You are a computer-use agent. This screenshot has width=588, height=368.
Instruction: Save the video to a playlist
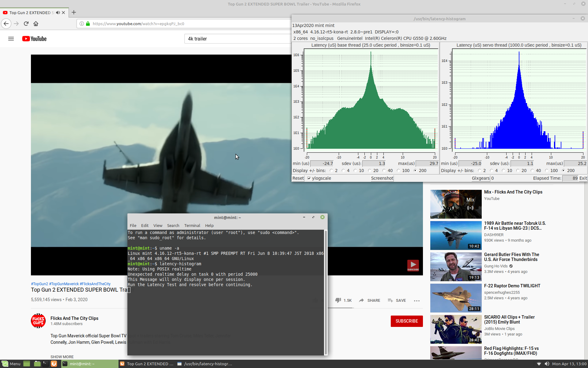[397, 300]
